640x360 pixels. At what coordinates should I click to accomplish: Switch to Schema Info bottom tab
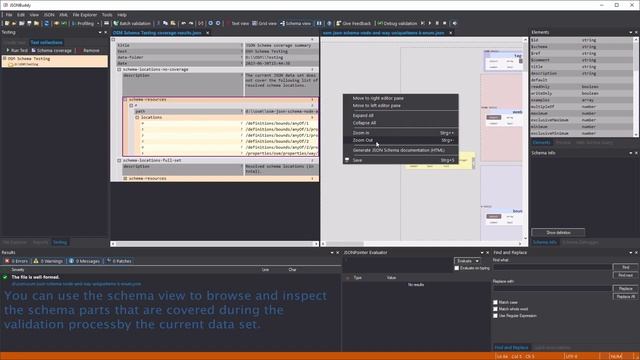pos(544,242)
